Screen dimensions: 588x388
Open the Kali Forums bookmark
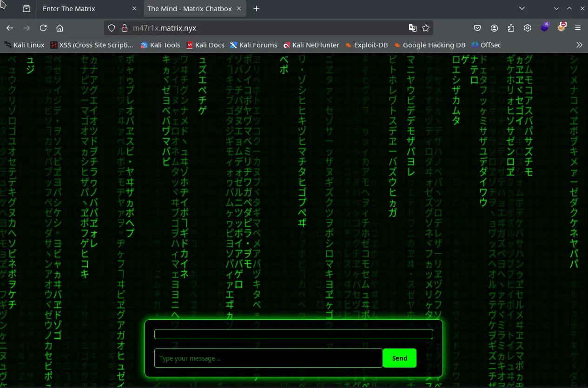click(x=254, y=45)
